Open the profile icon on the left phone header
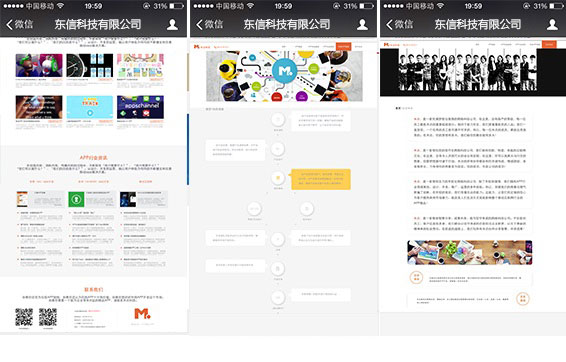 click(172, 24)
